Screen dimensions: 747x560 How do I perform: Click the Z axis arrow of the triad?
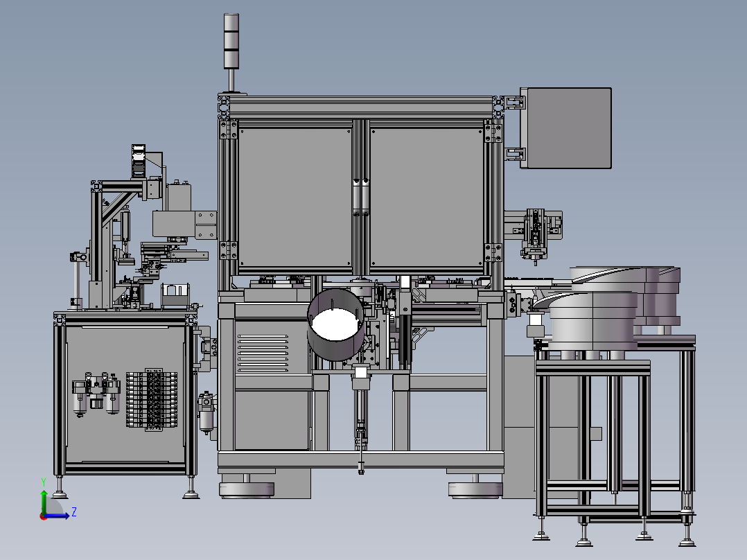60,516
